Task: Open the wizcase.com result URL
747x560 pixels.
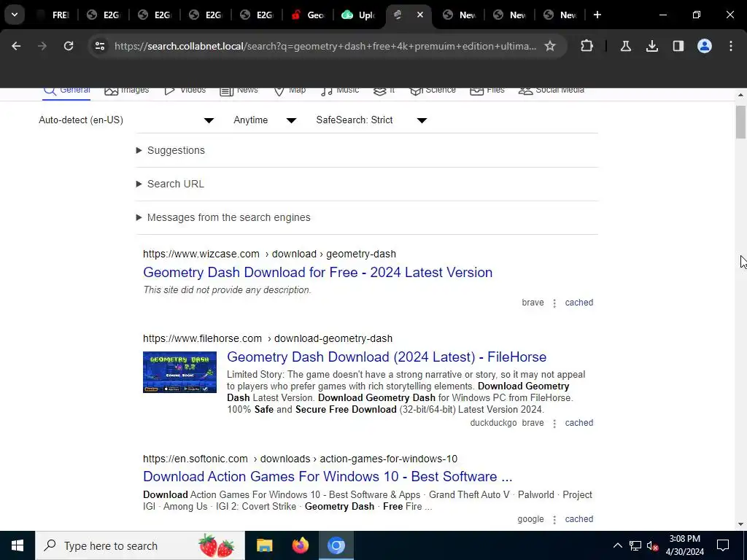Action: (269, 254)
